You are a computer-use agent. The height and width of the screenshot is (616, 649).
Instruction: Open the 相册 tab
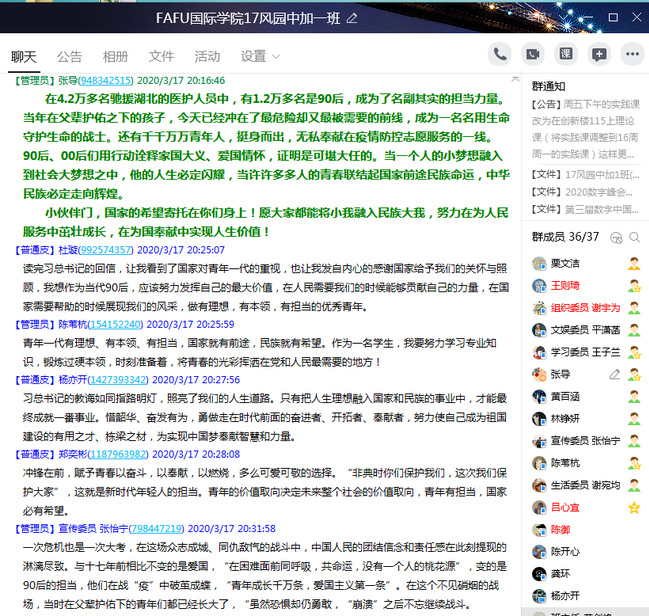(x=115, y=56)
